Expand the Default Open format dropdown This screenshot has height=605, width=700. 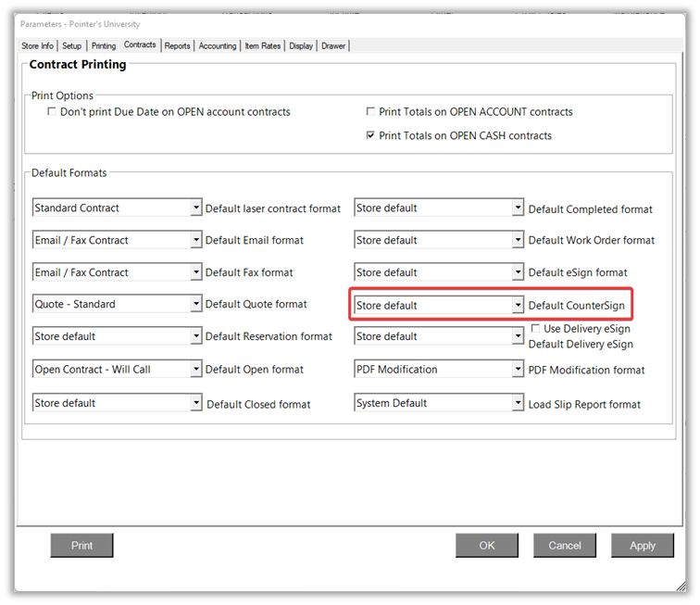(195, 370)
